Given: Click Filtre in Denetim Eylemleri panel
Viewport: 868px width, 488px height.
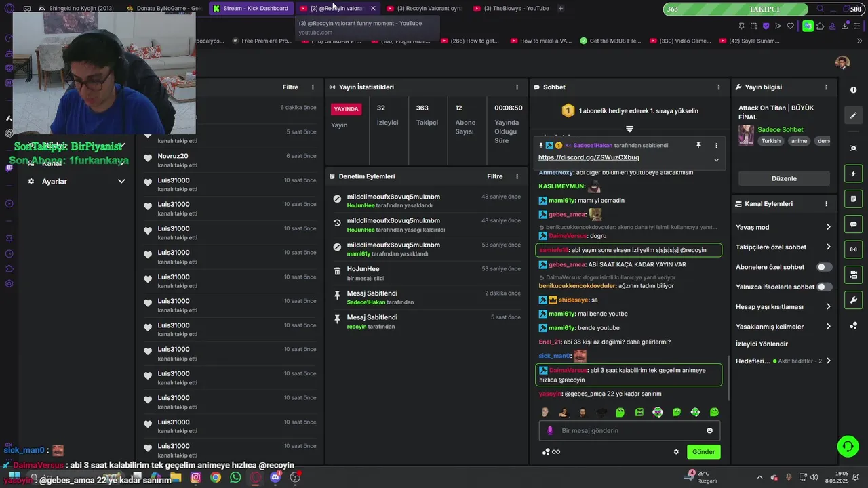Looking at the screenshot, I should (495, 176).
